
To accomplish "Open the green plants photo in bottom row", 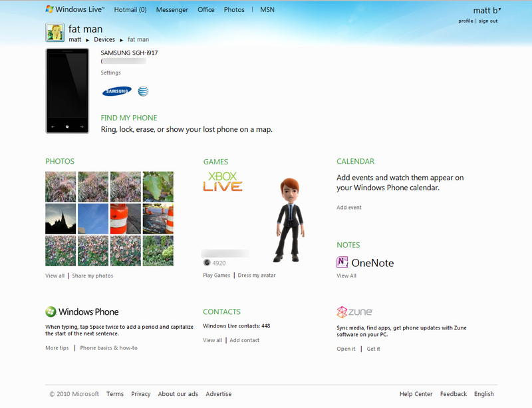I will 158,251.
